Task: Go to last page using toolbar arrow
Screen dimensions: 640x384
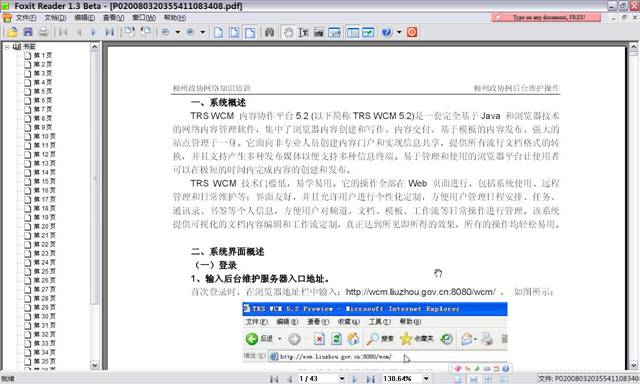Action: [109, 32]
